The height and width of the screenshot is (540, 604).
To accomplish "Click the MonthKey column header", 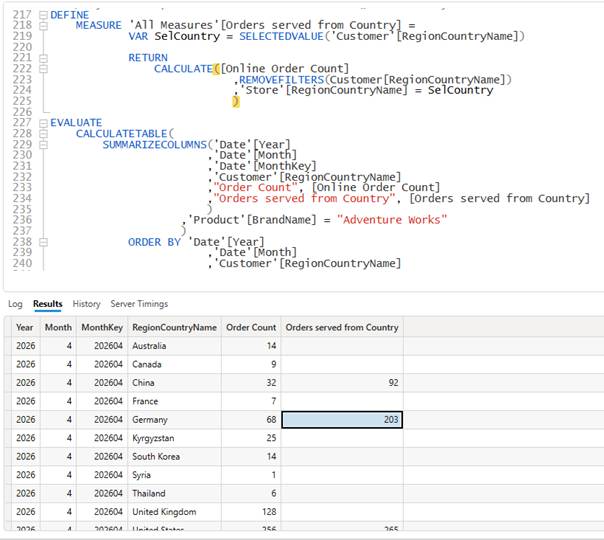I will pos(102,327).
